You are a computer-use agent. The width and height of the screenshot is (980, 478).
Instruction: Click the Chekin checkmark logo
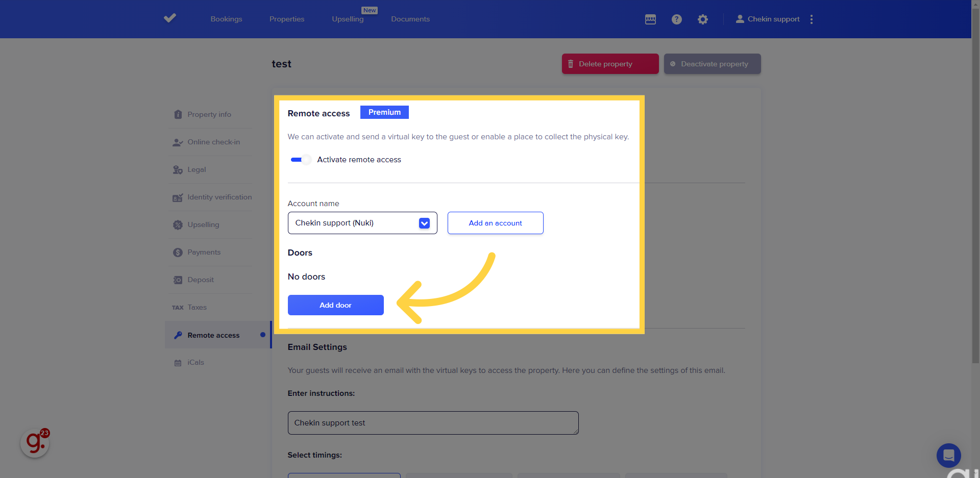170,18
